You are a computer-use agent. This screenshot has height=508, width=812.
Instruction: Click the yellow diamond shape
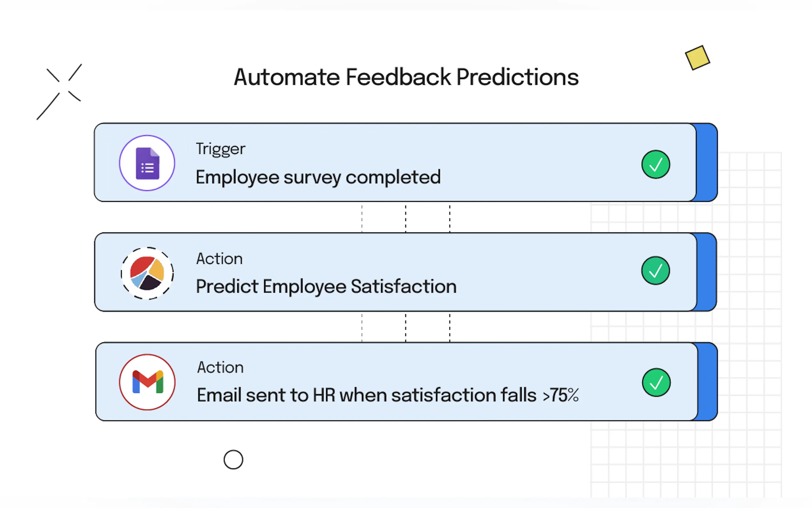pyautogui.click(x=697, y=58)
